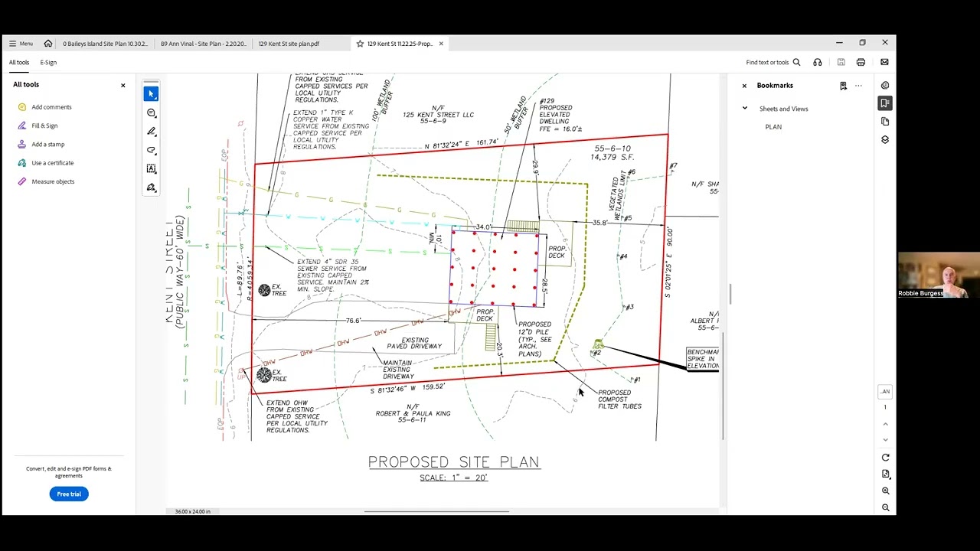This screenshot has width=980, height=551.
Task: Click the '36.00 x 24.00 in' page size text
Action: coord(192,511)
